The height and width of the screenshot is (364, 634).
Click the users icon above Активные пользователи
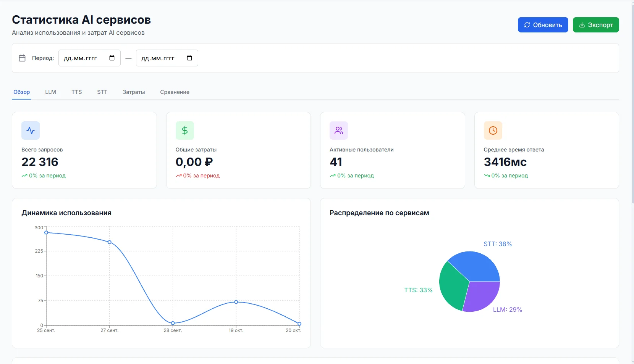click(x=339, y=130)
